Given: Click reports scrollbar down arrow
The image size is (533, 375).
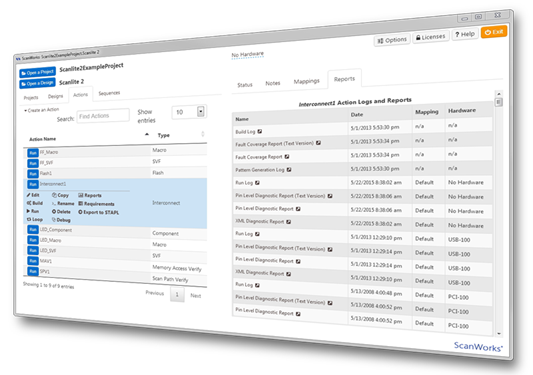Looking at the screenshot, I should [499, 334].
